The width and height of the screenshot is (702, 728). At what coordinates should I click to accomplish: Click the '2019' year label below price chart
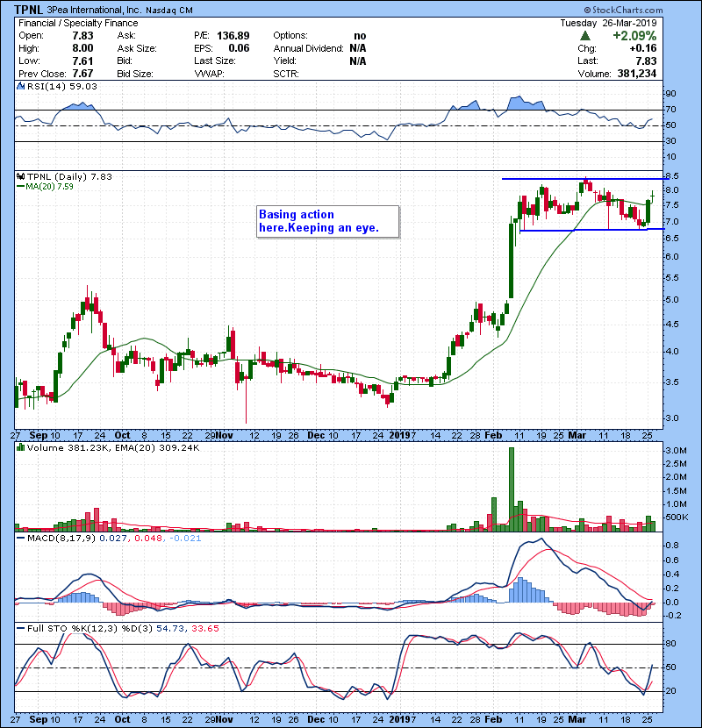[x=399, y=435]
